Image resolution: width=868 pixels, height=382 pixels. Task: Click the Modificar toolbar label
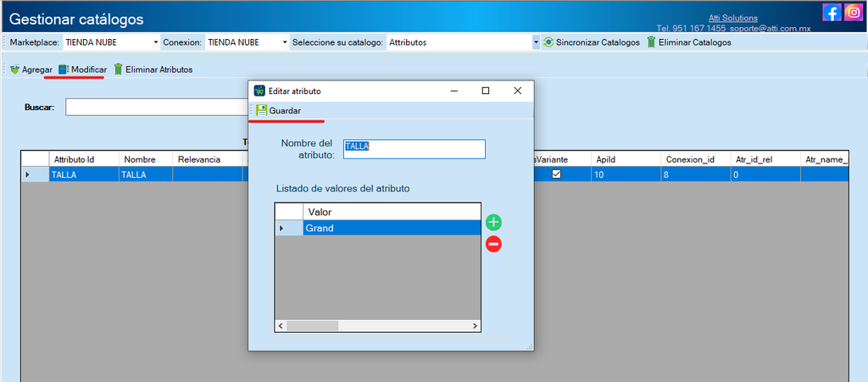(89, 69)
